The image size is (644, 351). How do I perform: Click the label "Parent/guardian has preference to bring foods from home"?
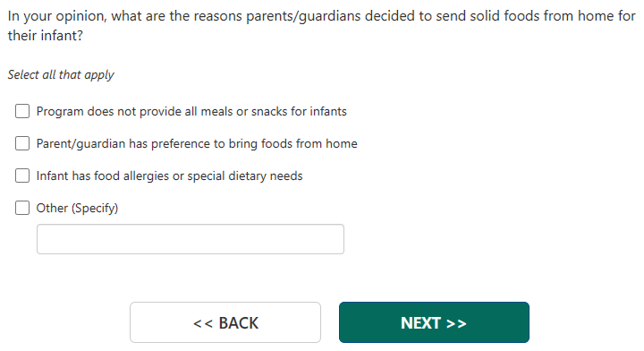(x=197, y=143)
